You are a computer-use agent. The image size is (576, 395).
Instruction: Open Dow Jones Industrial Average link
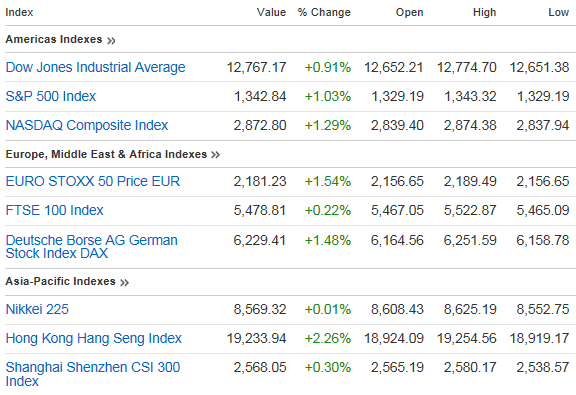point(96,67)
